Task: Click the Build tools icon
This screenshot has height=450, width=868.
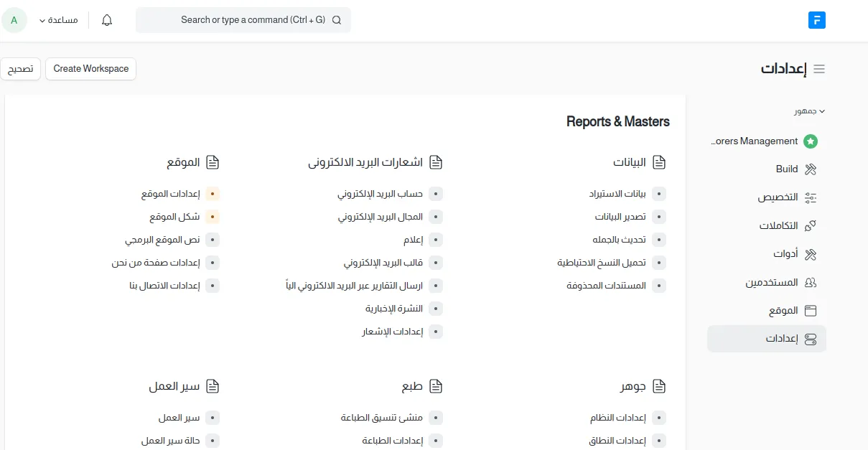Action: point(811,169)
